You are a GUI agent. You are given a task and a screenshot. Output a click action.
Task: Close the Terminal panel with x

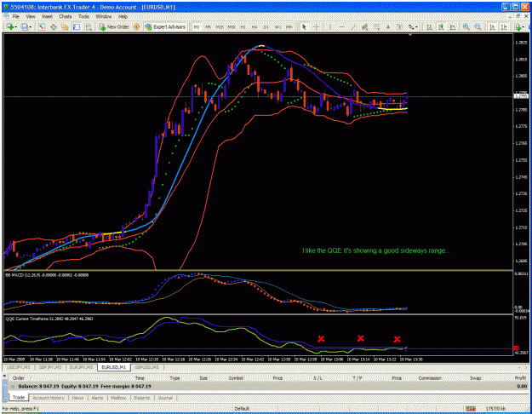4,376
